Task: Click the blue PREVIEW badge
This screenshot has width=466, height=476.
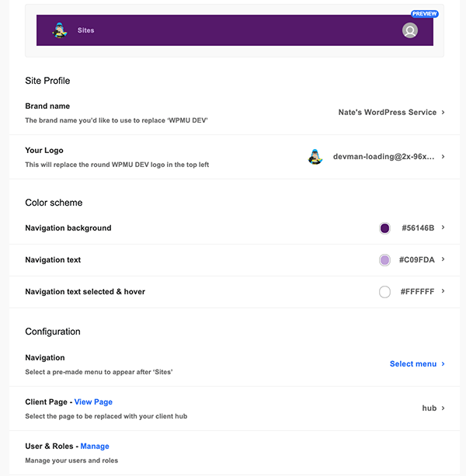Action: click(424, 14)
